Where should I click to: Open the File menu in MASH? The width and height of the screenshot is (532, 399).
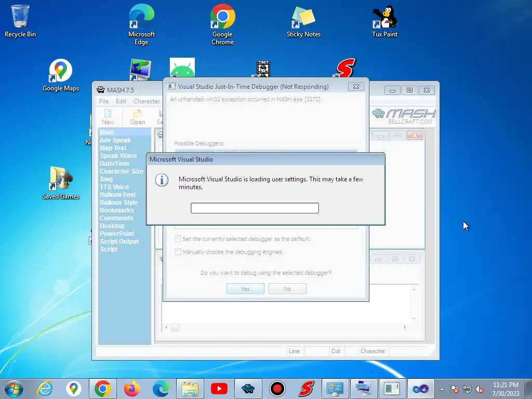pyautogui.click(x=104, y=101)
